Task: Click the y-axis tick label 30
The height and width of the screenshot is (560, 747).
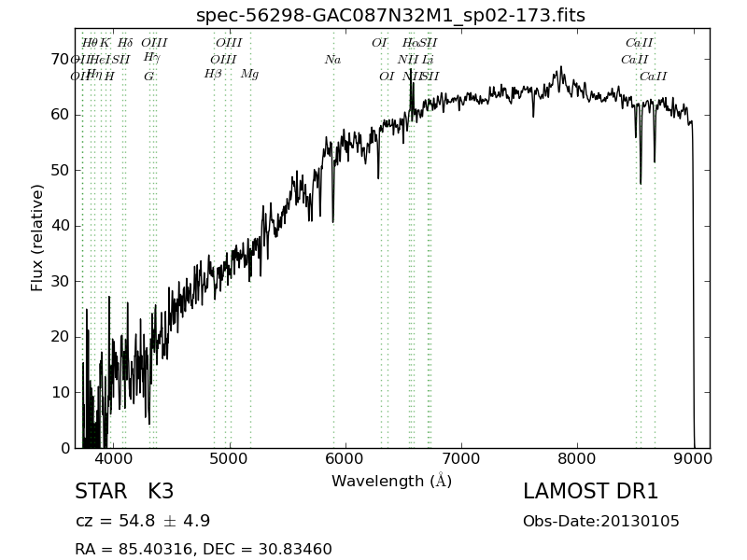Action: pyautogui.click(x=60, y=282)
